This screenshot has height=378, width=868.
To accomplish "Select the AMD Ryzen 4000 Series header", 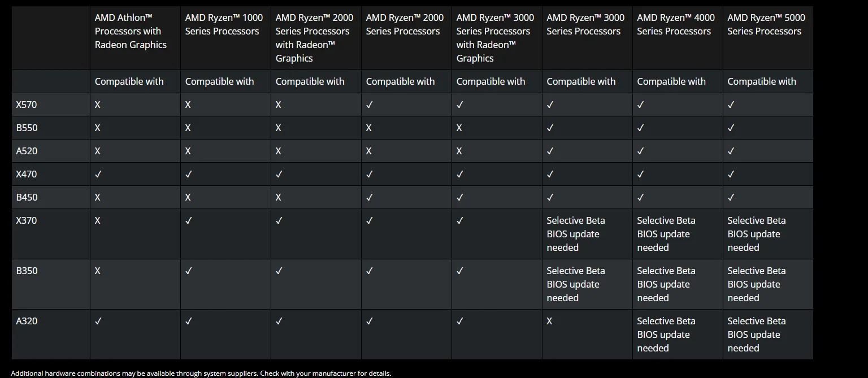I will (675, 24).
